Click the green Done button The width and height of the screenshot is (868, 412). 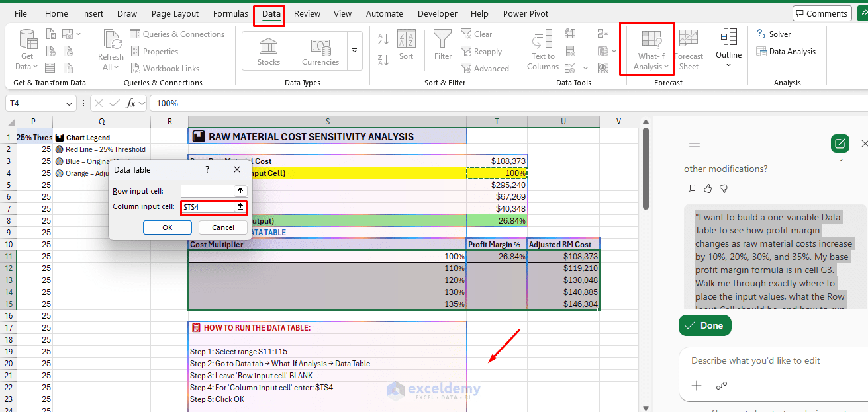point(704,325)
